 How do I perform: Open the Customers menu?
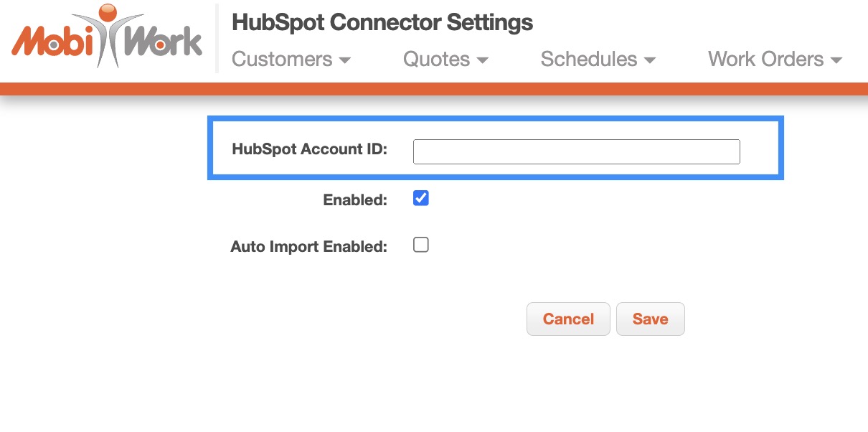click(282, 59)
